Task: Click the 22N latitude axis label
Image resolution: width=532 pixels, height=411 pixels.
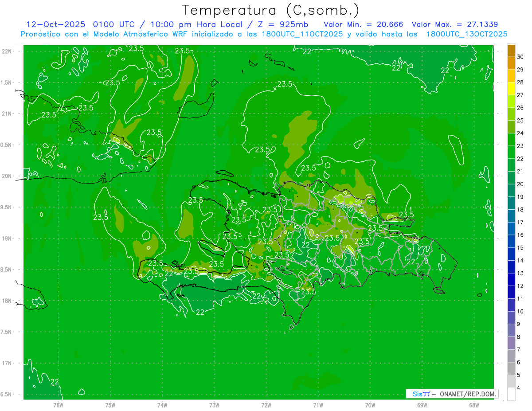Action: [7, 51]
